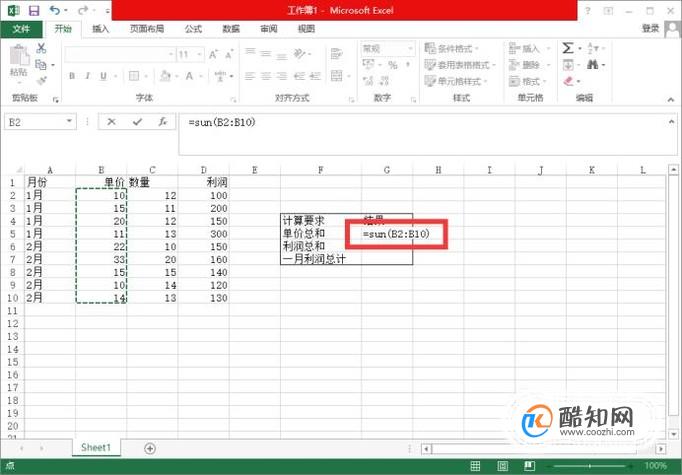Viewport: 682px width, 475px height.
Task: Click the Merge and Center icon
Action: (337, 76)
